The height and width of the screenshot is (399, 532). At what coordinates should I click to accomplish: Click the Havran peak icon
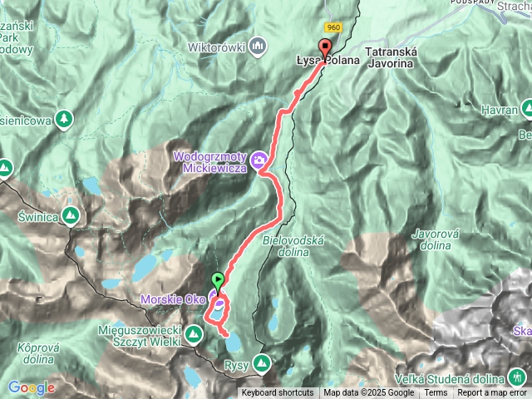(x=527, y=109)
